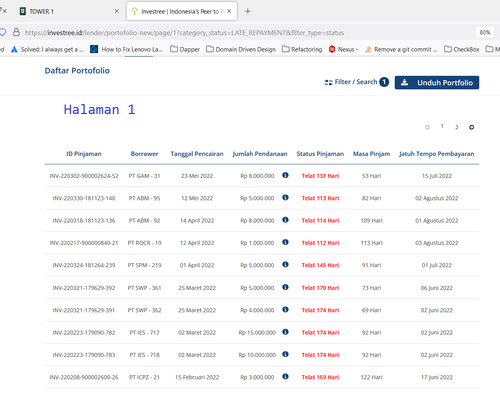Select loan ID INV-220324-181264-239
Screen dimensions: 500x404
84,265
